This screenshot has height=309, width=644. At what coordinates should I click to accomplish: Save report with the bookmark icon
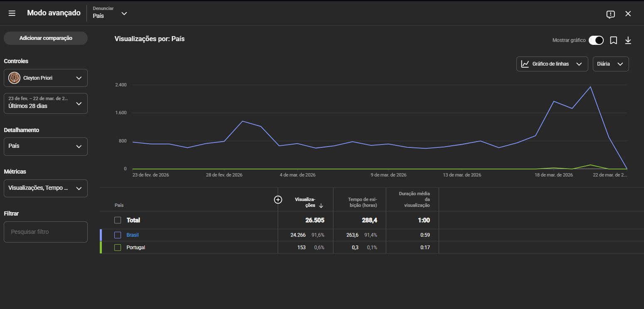pyautogui.click(x=613, y=40)
